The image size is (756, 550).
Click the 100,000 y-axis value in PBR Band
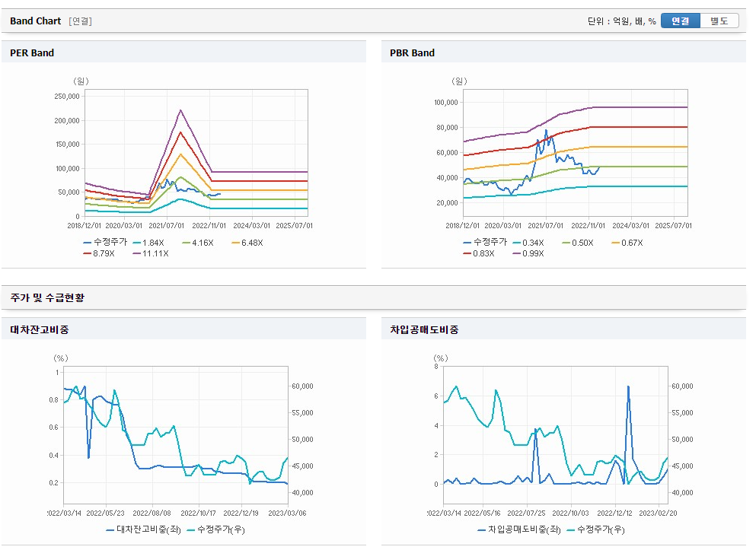pyautogui.click(x=446, y=103)
